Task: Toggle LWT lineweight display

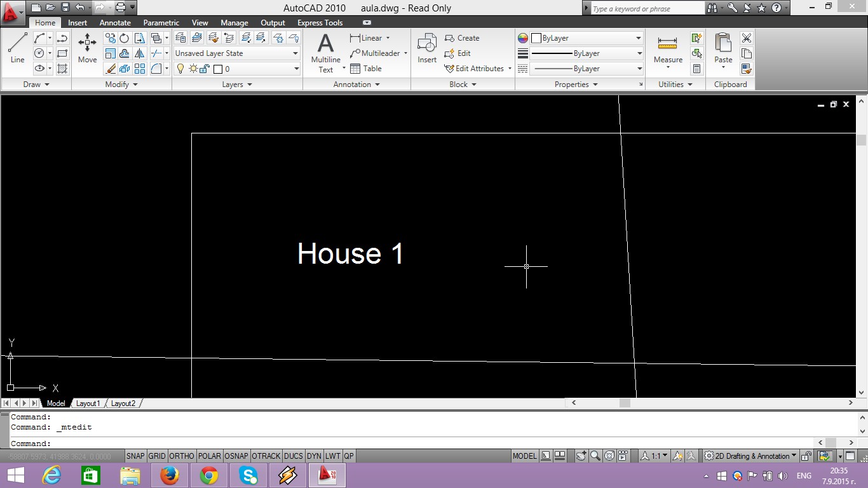Action: 333,456
